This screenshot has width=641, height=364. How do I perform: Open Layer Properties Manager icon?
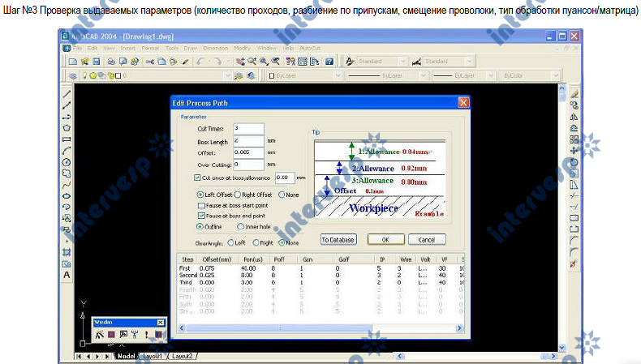[73, 76]
